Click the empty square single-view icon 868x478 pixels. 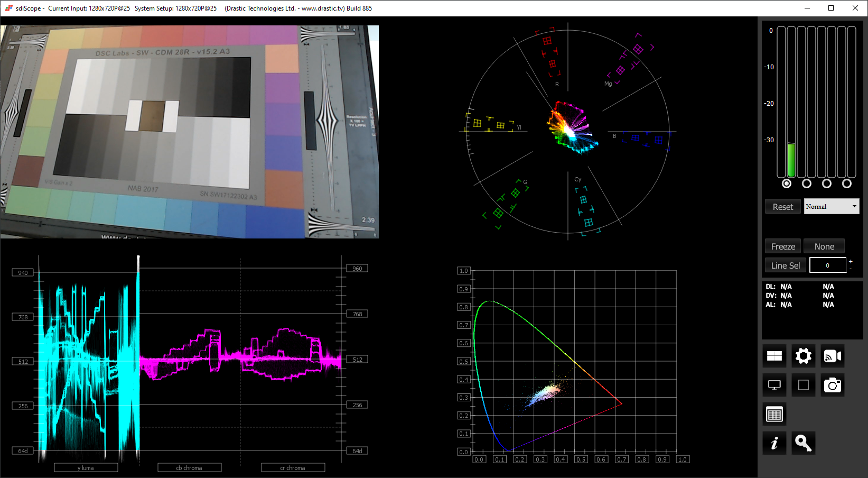(804, 385)
